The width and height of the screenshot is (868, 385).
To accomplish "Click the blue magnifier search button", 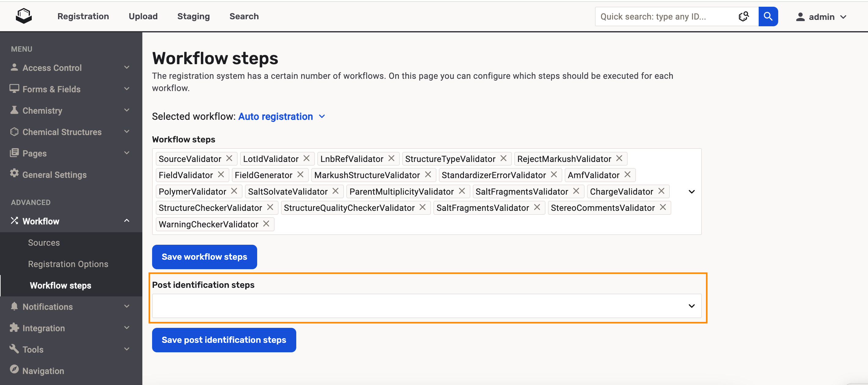I will 768,16.
